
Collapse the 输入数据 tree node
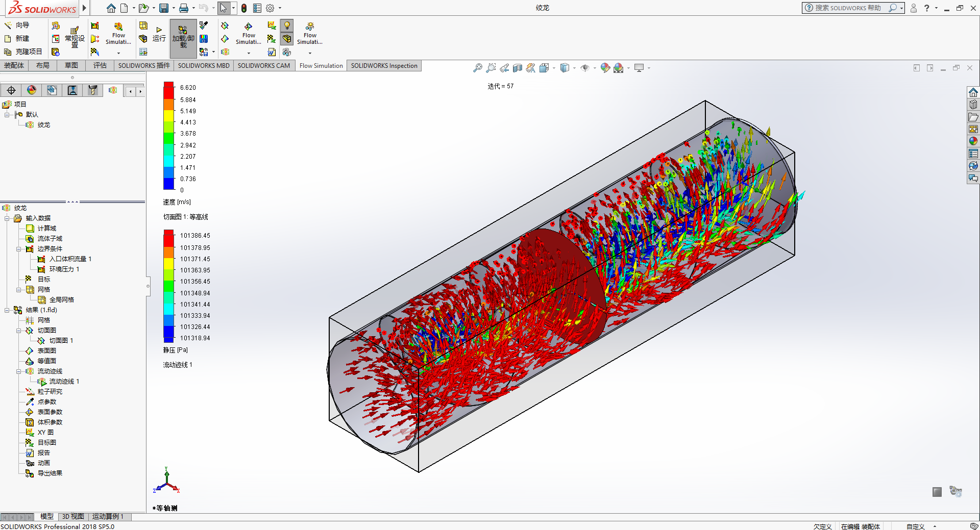pyautogui.click(x=7, y=218)
